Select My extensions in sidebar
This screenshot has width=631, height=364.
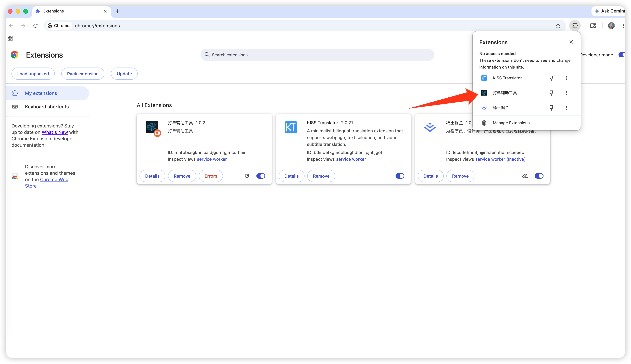click(x=47, y=93)
